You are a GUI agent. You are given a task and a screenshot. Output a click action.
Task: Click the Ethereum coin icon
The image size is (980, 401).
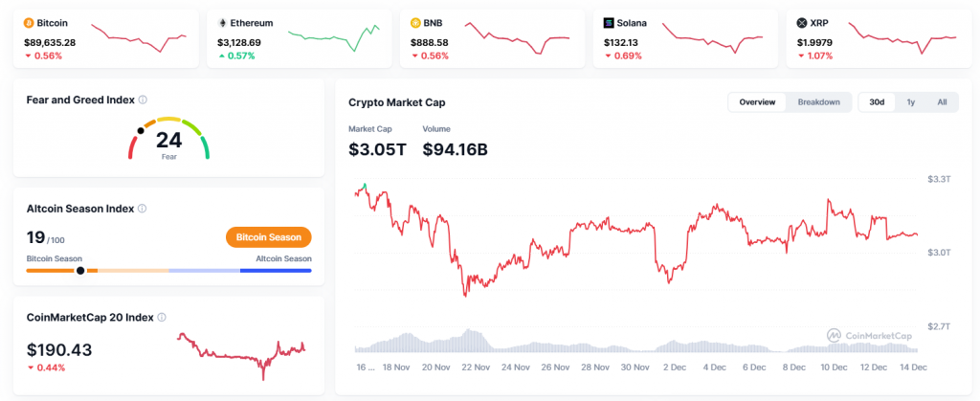pyautogui.click(x=223, y=22)
